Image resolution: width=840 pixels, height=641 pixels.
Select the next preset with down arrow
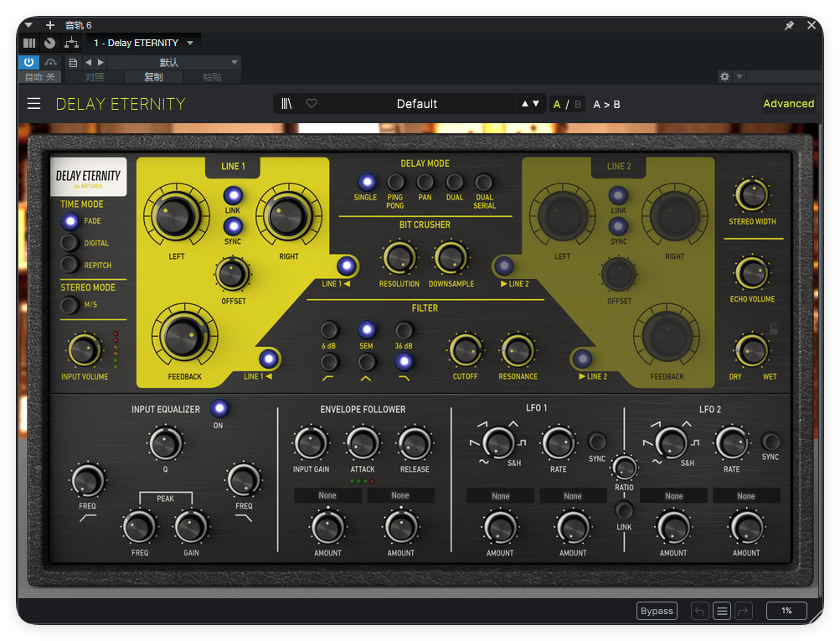536,103
